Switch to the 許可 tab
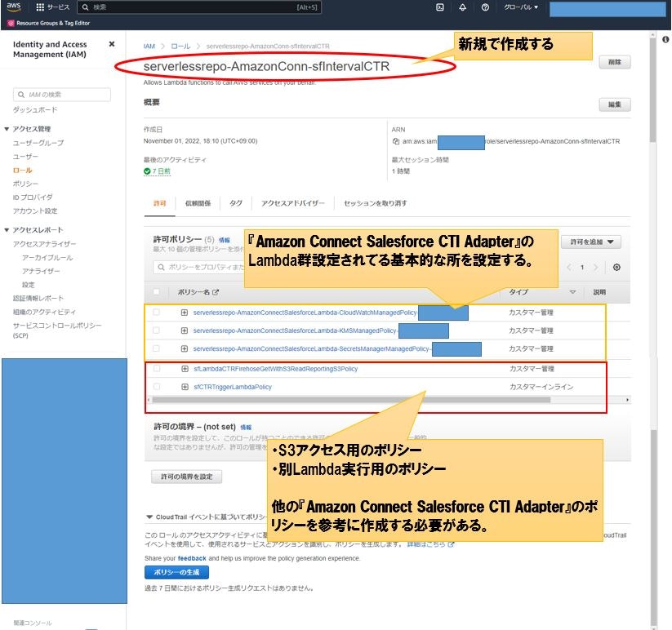The width and height of the screenshot is (672, 630). [159, 203]
